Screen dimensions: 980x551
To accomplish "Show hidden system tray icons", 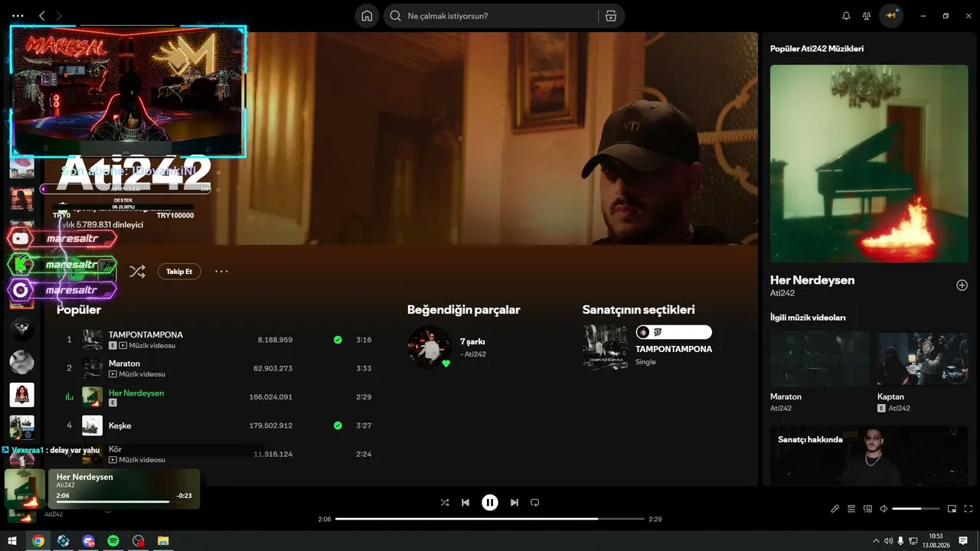I will [876, 541].
